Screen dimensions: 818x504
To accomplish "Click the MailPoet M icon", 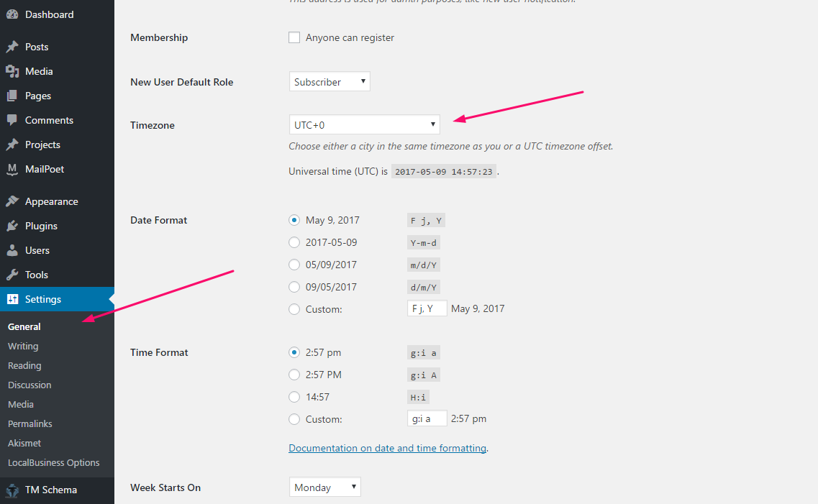I will pos(12,170).
